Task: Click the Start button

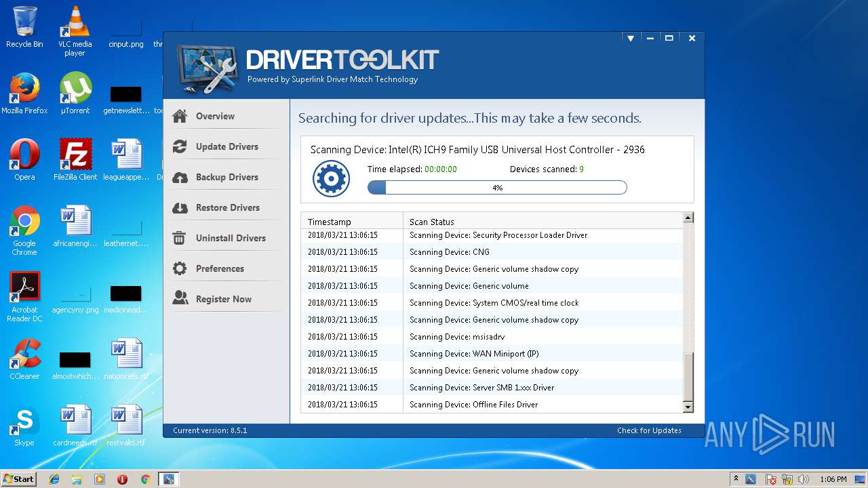Action: pyautogui.click(x=18, y=479)
